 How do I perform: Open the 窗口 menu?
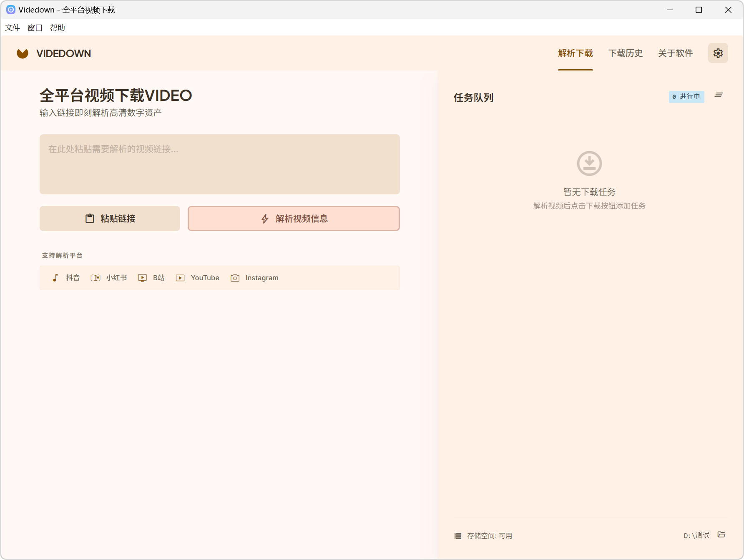[35, 28]
